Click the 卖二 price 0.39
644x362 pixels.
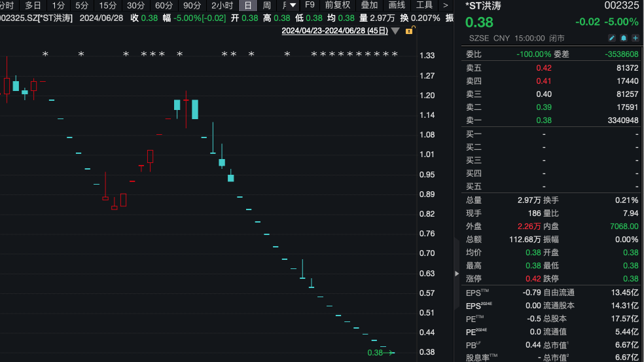coord(544,107)
